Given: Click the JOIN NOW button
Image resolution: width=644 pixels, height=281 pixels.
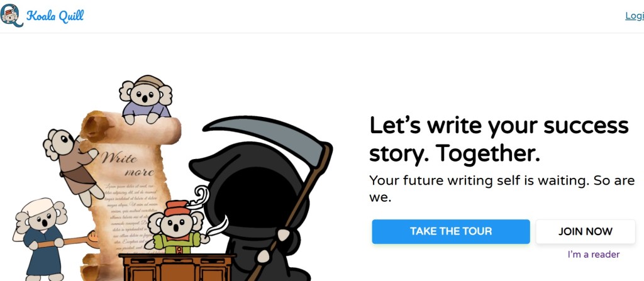Looking at the screenshot, I should point(586,231).
